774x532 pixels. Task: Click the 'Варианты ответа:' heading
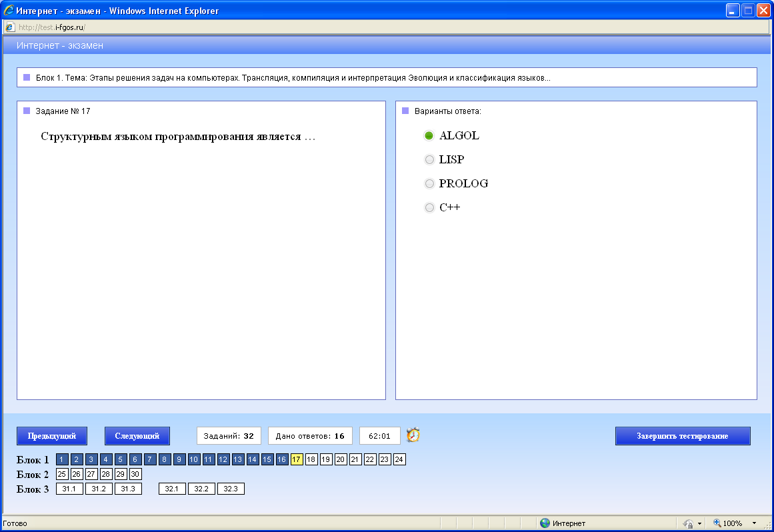[448, 111]
